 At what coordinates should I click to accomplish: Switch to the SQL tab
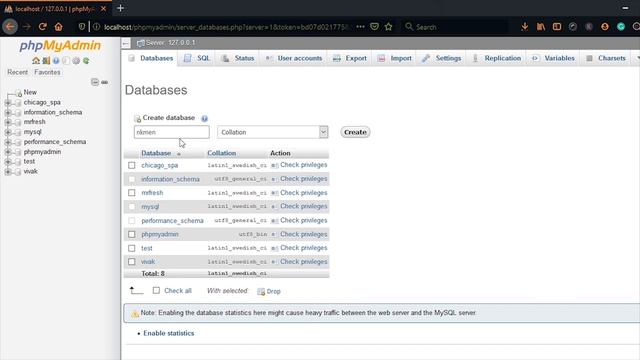pyautogui.click(x=197, y=58)
